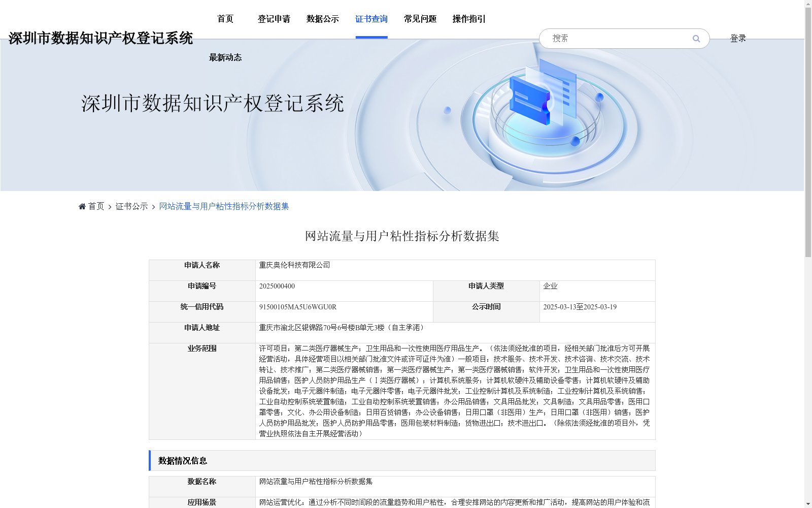Click the 申请人地址 label cell
The image size is (812, 508).
(202, 333)
